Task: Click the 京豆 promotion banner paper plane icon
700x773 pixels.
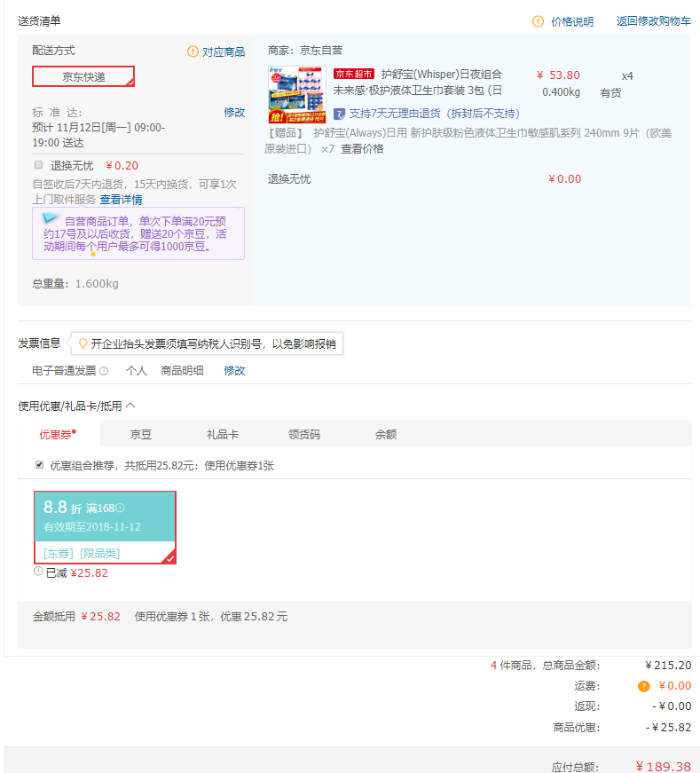Action: click(x=51, y=218)
